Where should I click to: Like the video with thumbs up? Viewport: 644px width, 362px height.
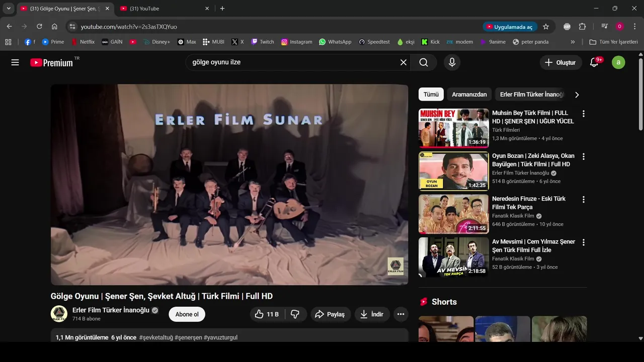click(x=267, y=314)
